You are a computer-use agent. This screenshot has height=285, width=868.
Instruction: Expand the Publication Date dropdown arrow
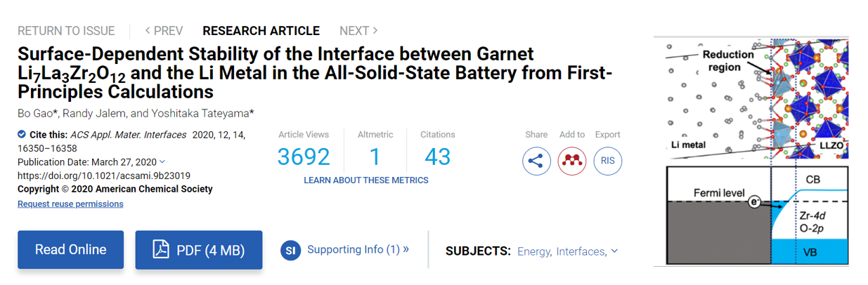coord(163,162)
